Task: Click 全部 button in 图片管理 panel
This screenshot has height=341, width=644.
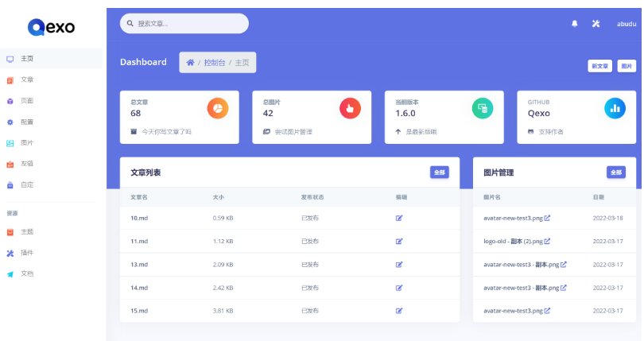Action: coord(615,172)
